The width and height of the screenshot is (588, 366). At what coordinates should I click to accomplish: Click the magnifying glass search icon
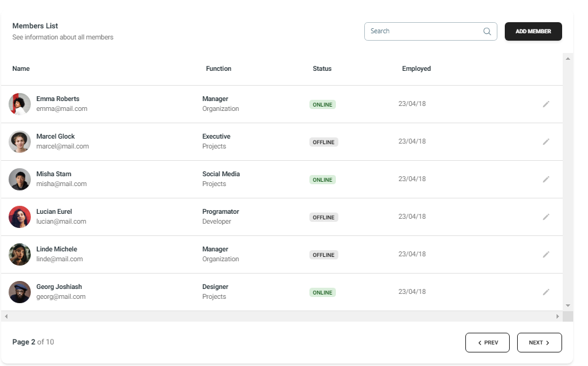point(487,31)
